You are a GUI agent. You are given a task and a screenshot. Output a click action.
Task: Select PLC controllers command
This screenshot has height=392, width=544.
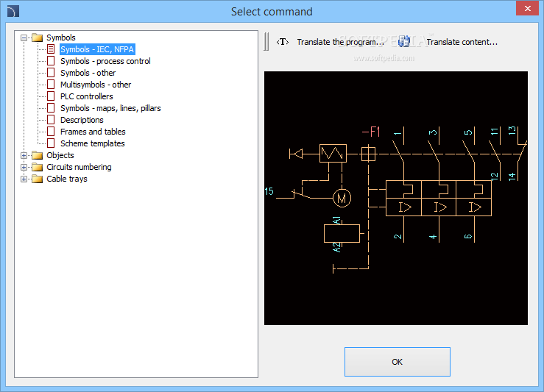(87, 96)
